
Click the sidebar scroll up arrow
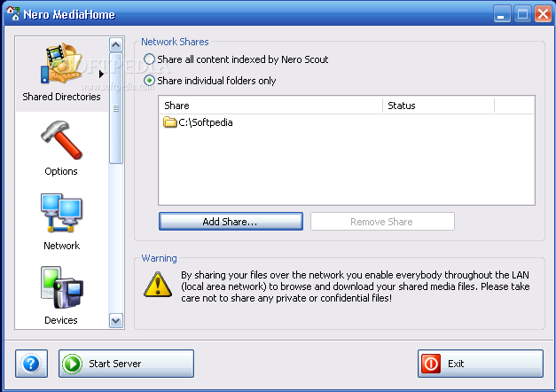tap(115, 45)
